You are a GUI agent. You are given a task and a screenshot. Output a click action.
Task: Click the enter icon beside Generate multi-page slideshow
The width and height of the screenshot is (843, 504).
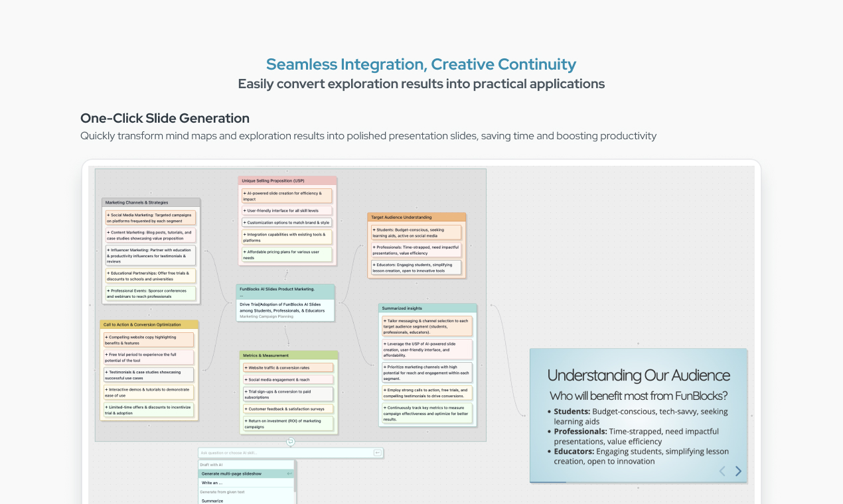[x=289, y=473]
